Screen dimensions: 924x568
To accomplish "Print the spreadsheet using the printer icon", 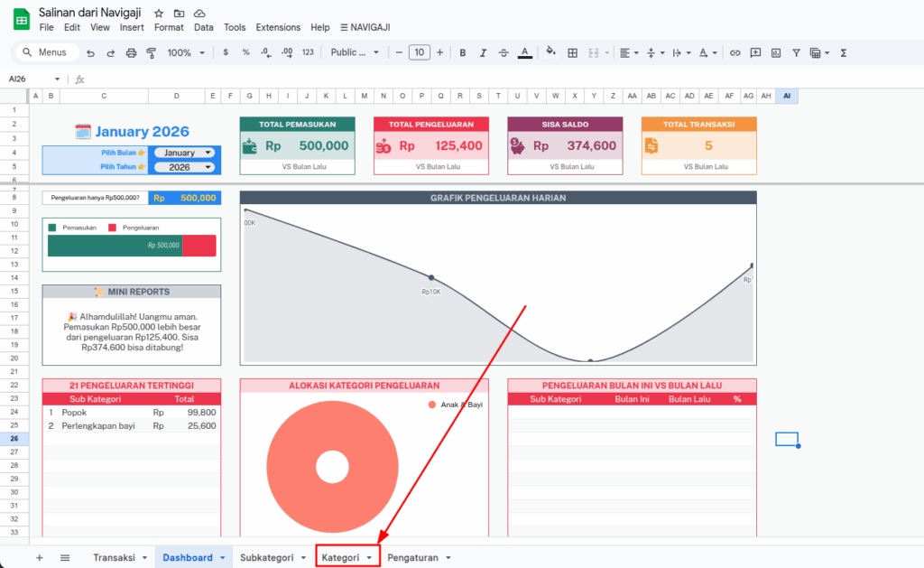I will [x=132, y=53].
